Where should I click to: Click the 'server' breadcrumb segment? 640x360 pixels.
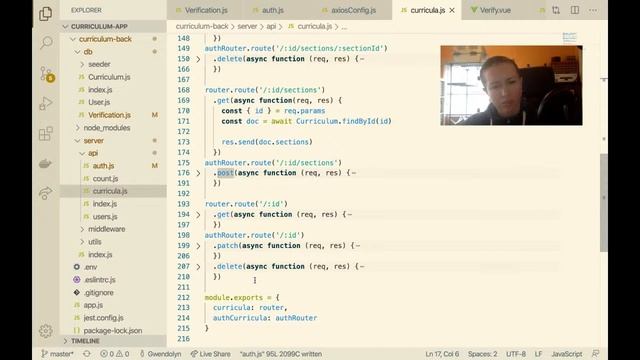(247, 26)
